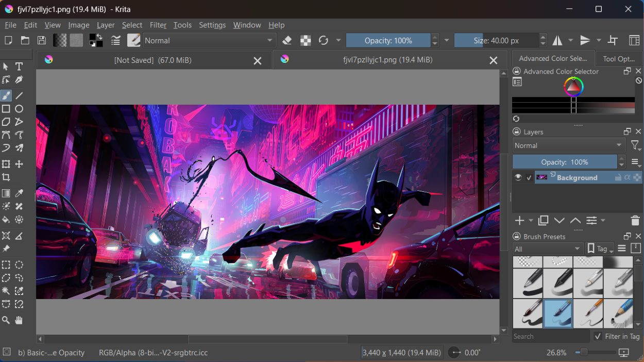
Task: Select the Gradient tool
Action: click(x=6, y=192)
